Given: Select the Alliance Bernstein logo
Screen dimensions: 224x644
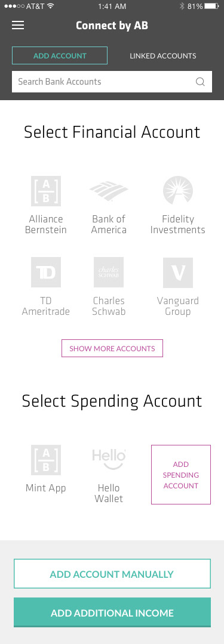Looking at the screenshot, I should 46,191.
